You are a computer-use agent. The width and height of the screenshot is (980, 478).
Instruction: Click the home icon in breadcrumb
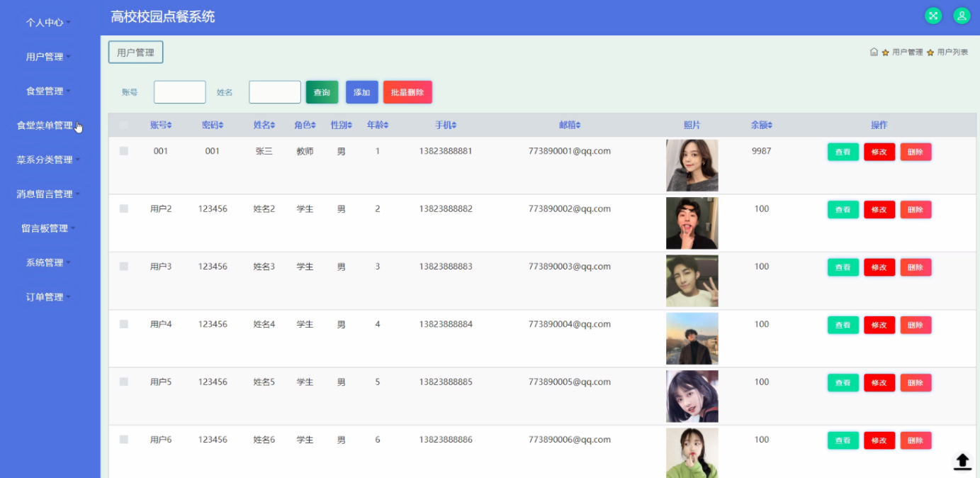point(874,52)
